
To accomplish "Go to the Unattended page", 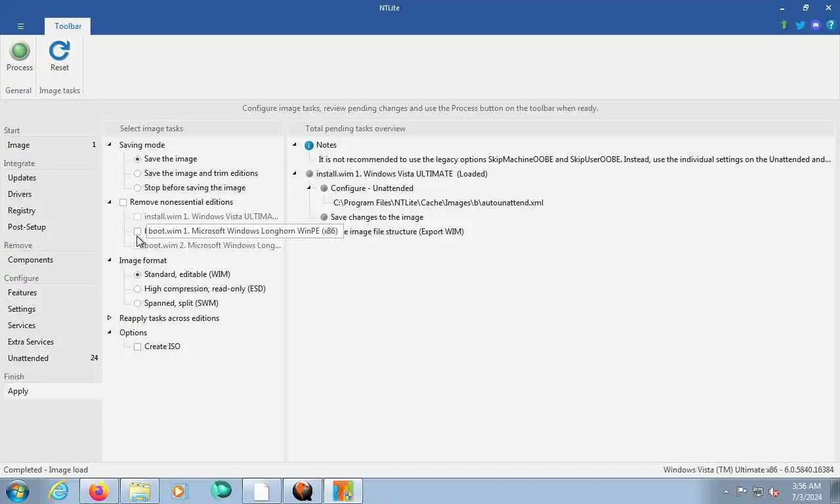I will [51, 358].
